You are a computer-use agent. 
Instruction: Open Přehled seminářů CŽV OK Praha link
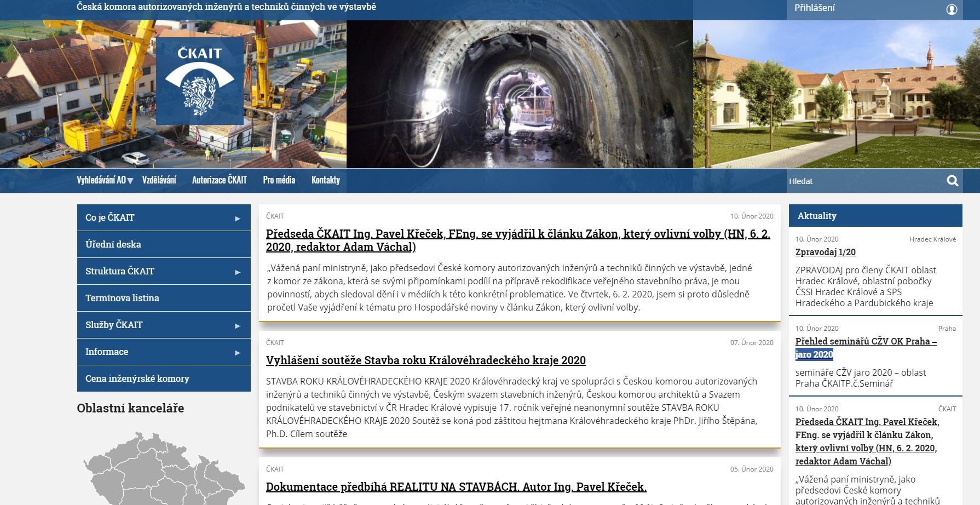(866, 348)
